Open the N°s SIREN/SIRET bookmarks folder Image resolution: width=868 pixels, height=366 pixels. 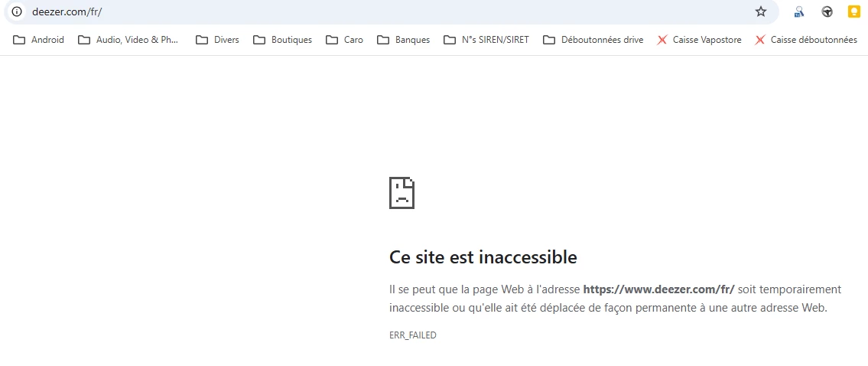click(486, 40)
